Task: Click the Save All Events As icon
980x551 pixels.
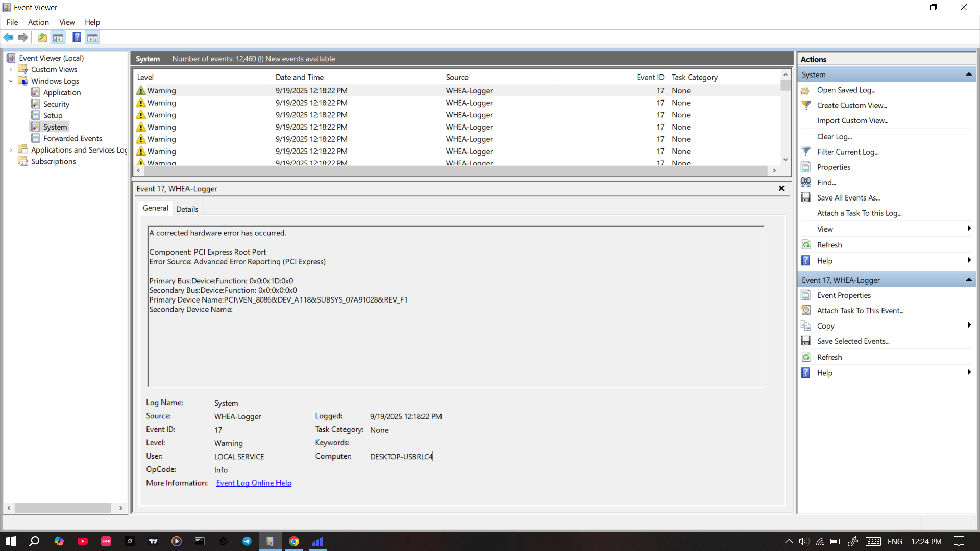Action: pos(806,197)
